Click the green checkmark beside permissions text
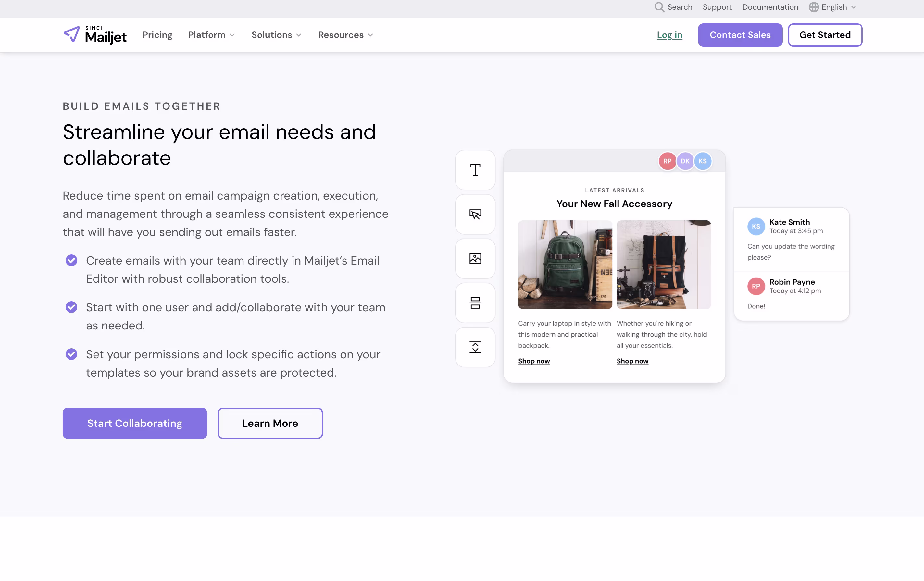 [71, 354]
